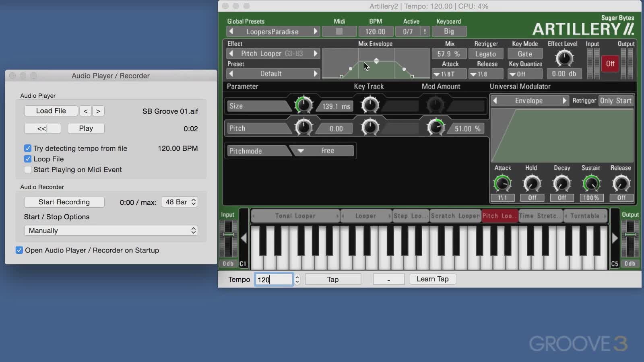Open the Envelope modulator type list
644x362 pixels.
click(x=529, y=101)
